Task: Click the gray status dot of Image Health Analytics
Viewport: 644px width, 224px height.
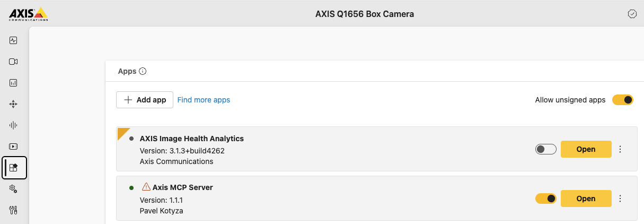Action: point(131,139)
